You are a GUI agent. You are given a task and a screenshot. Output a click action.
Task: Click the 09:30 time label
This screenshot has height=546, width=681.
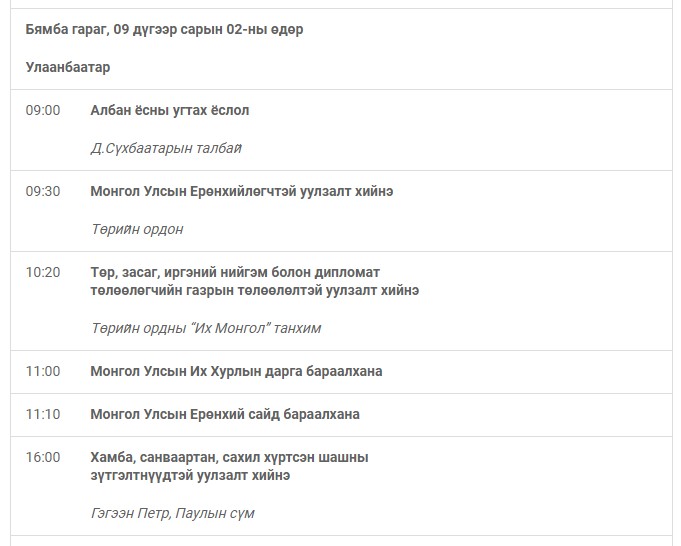pyautogui.click(x=43, y=191)
